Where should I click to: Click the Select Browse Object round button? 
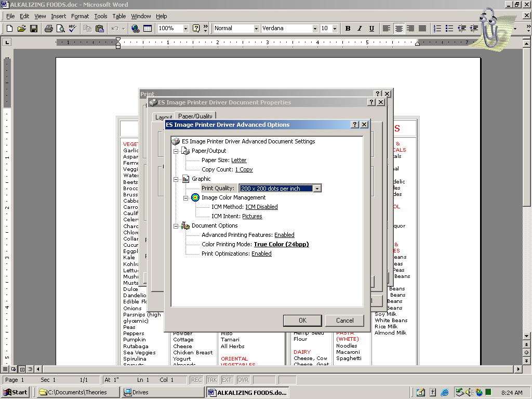(527, 353)
